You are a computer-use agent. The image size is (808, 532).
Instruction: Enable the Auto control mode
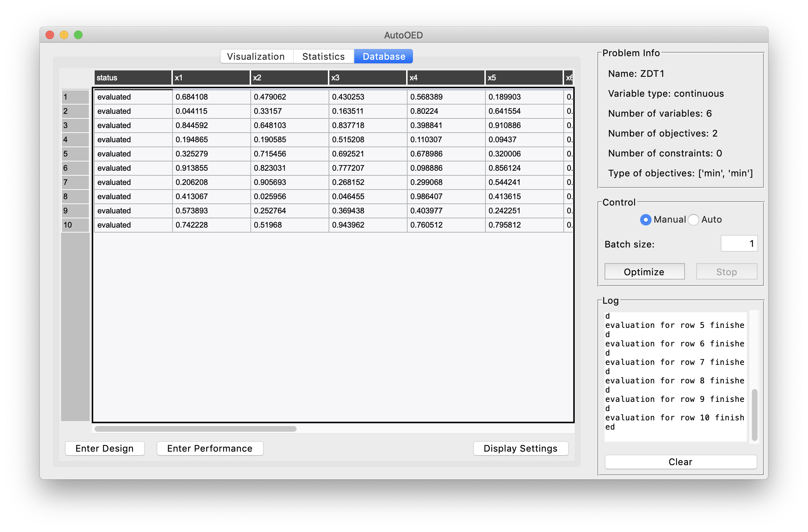[693, 220]
